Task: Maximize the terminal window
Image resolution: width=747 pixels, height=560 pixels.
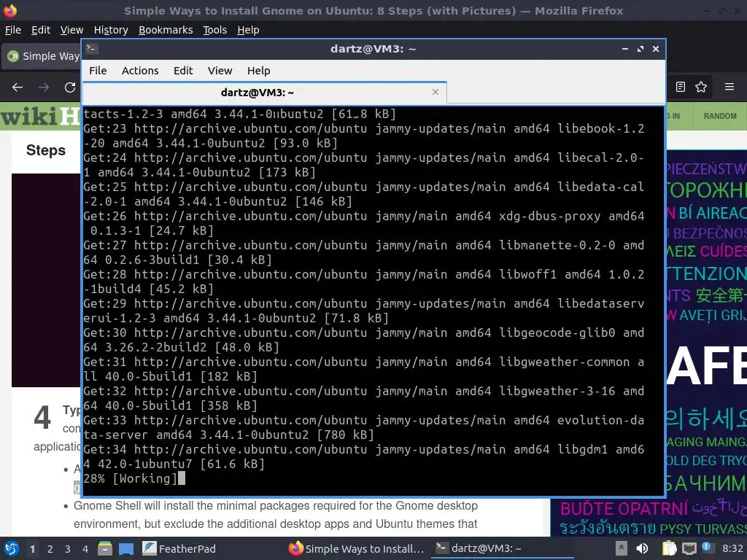Action: [640, 49]
